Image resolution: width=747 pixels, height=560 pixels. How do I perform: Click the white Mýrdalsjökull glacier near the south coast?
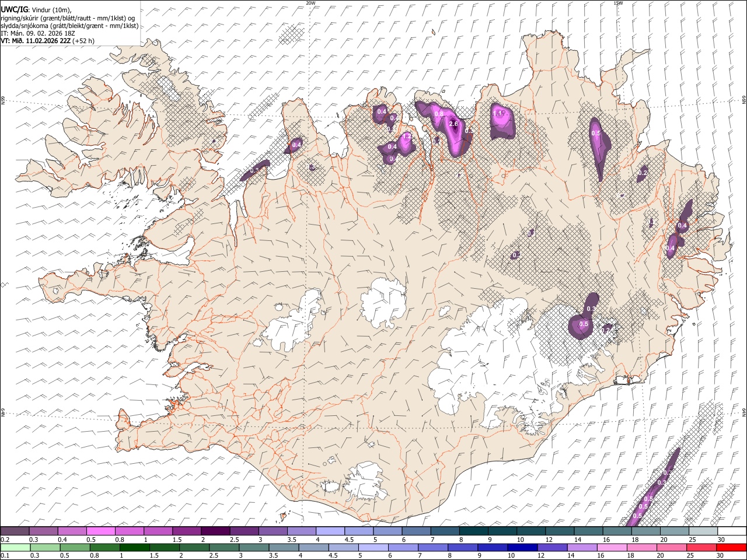(366, 481)
